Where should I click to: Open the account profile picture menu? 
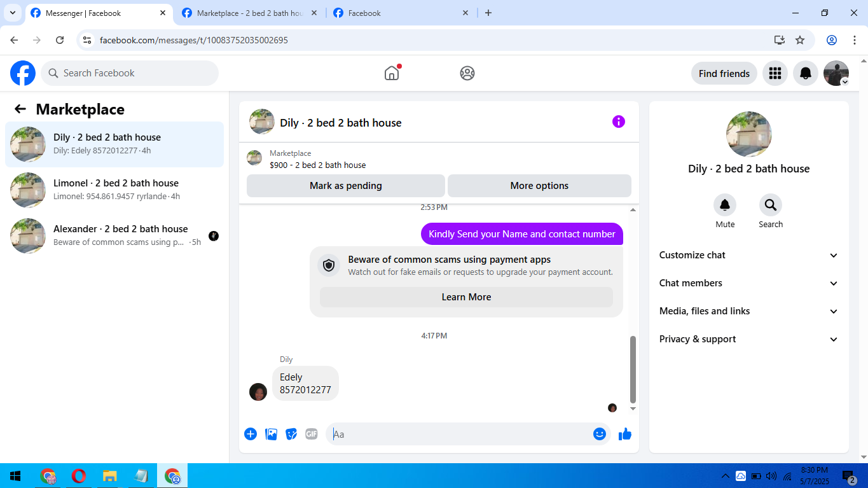point(836,73)
